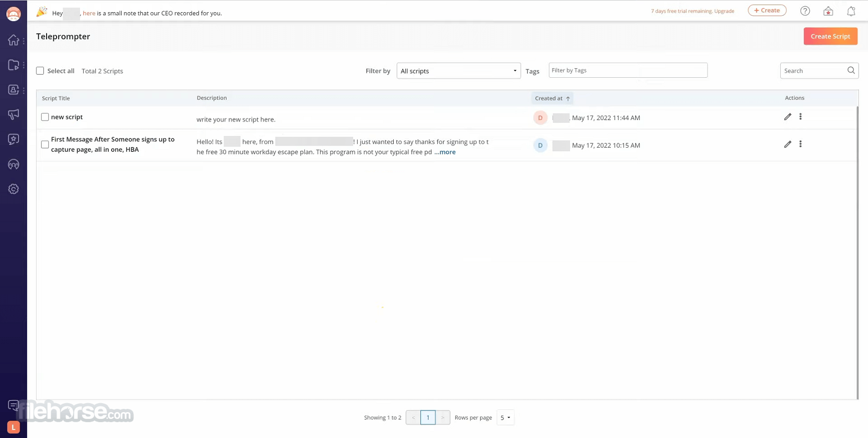This screenshot has width=868, height=438.
Task: Click the D avatar in 'new script' row
Action: (x=540, y=117)
